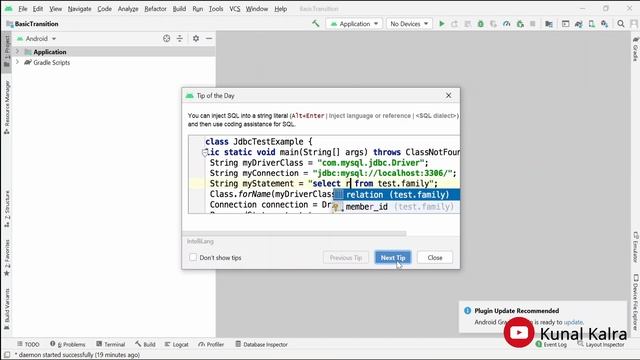
Task: Click the Make Project hammer icon
Action: pos(316,24)
